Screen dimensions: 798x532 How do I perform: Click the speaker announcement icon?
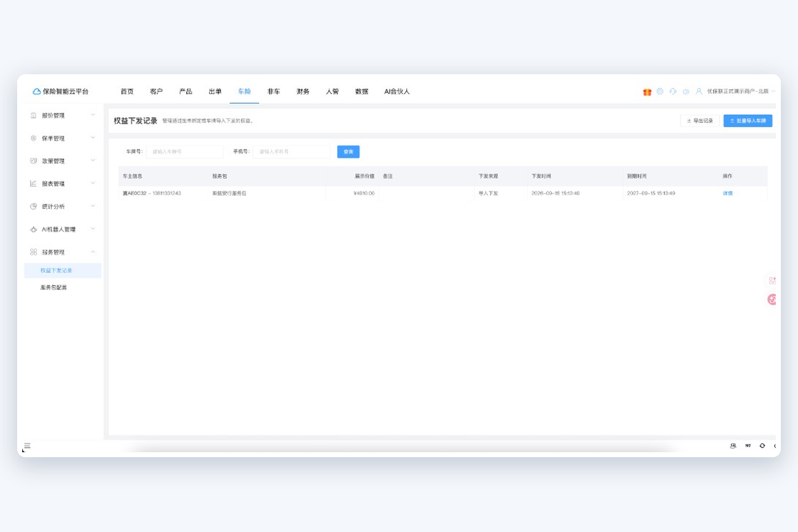click(686, 91)
